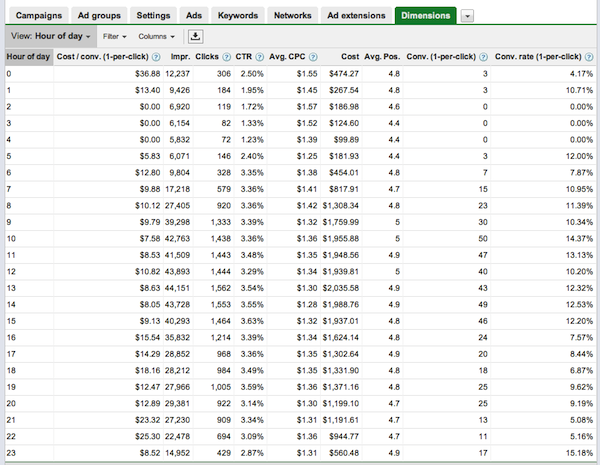Screen dimensions: 600x465
Task: Click impressions value 9,426
Action: 179,90
